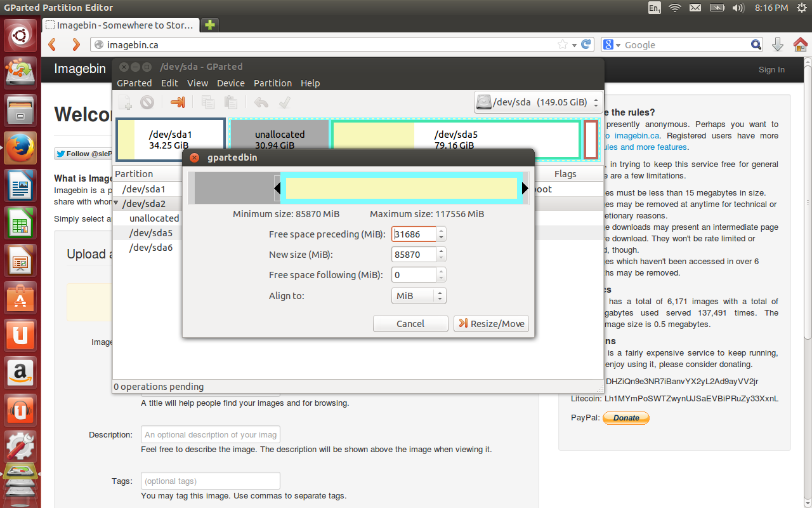
Task: Open the Help menu
Action: (x=310, y=83)
